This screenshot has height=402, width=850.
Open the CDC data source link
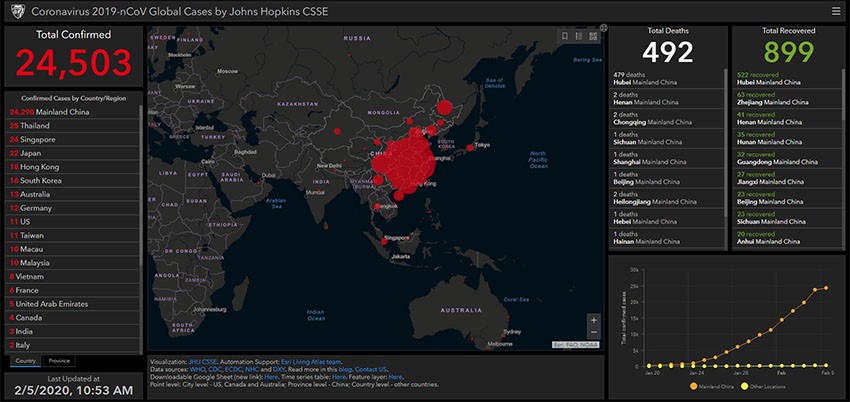pyautogui.click(x=214, y=369)
